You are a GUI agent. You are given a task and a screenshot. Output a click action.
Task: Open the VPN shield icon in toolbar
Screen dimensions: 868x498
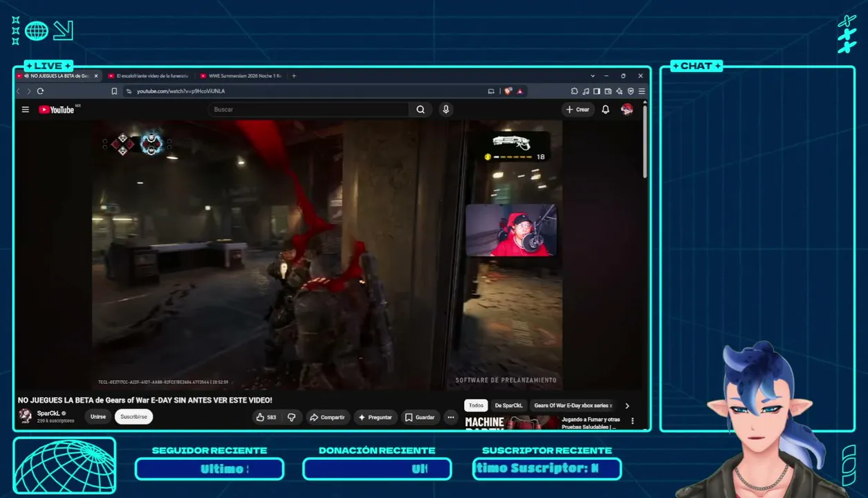[630, 91]
